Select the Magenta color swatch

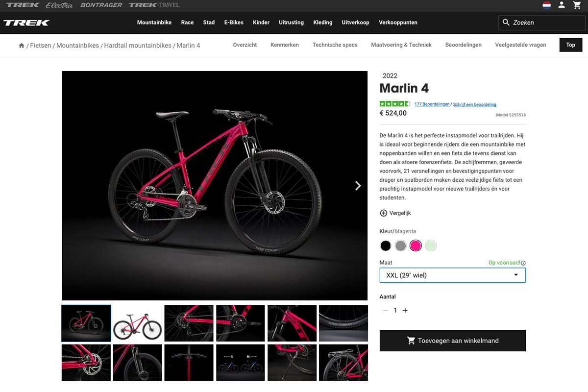pos(416,245)
